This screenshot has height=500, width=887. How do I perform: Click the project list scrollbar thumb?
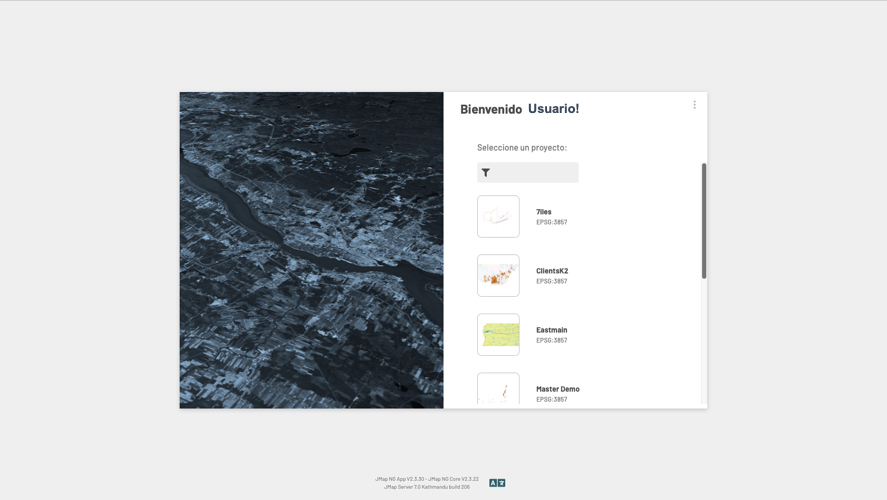(x=704, y=220)
